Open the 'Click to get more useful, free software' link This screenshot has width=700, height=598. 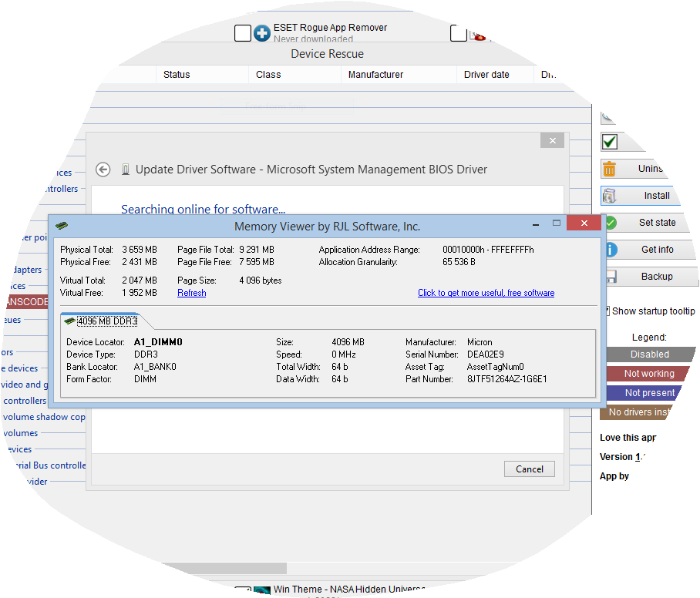coord(486,293)
